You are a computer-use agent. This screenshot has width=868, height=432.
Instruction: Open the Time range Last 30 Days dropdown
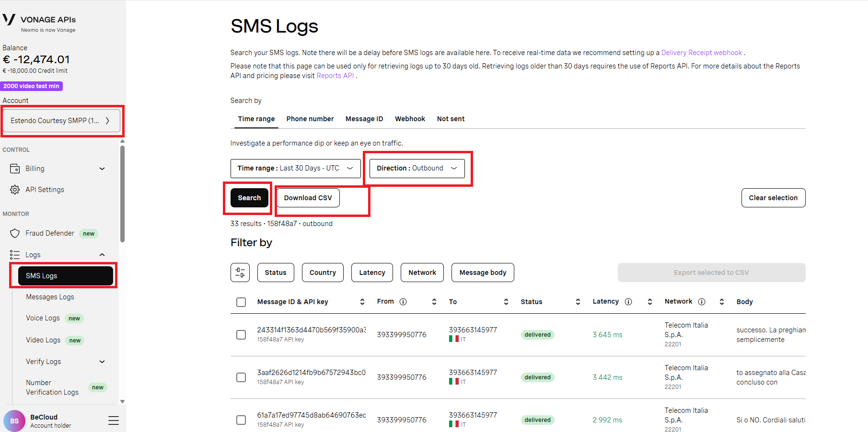point(295,169)
